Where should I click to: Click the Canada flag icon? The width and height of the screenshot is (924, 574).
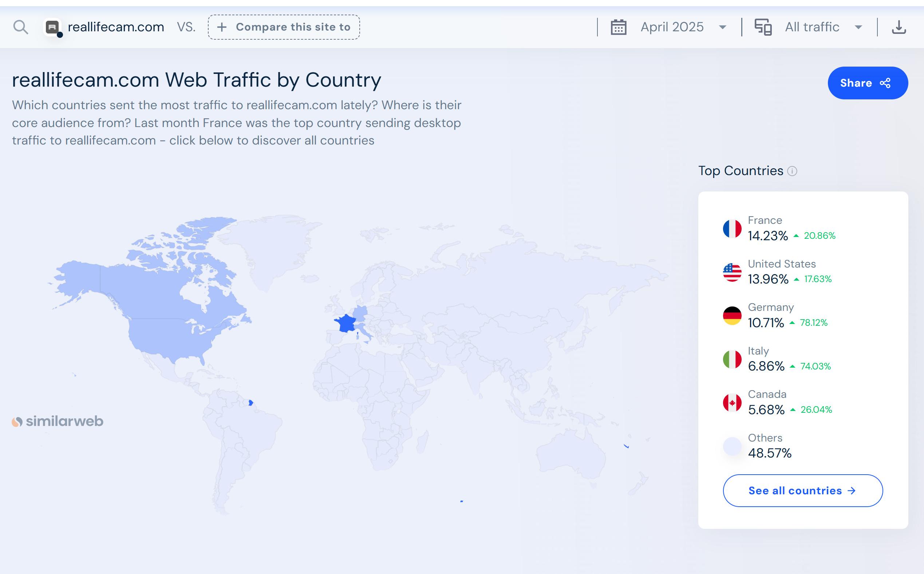[x=732, y=403]
